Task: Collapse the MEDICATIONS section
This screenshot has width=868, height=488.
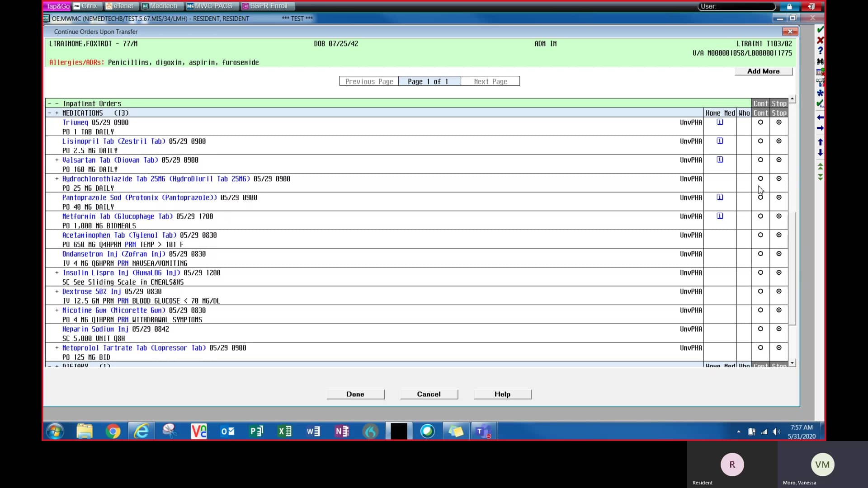Action: [x=49, y=113]
